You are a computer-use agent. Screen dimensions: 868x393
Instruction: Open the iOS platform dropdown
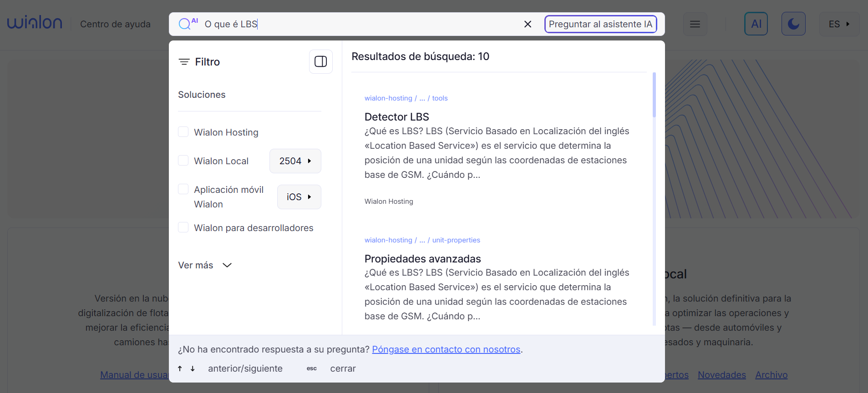[299, 197]
